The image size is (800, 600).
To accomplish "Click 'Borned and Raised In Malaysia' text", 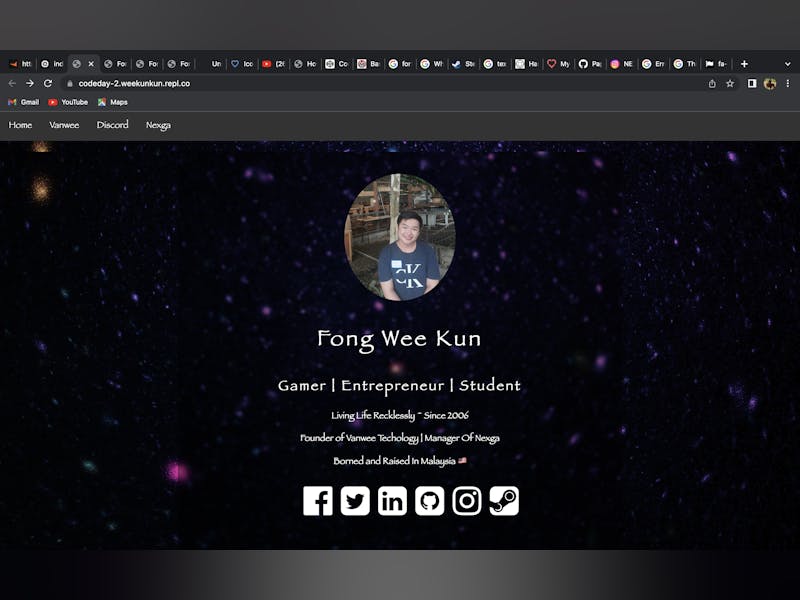I will 394,461.
